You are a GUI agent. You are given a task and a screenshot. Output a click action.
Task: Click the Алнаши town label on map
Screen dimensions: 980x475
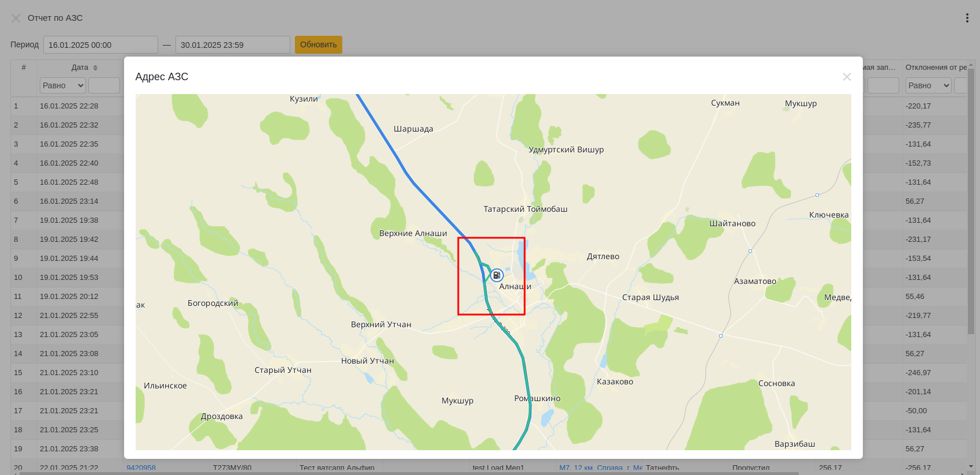click(515, 286)
